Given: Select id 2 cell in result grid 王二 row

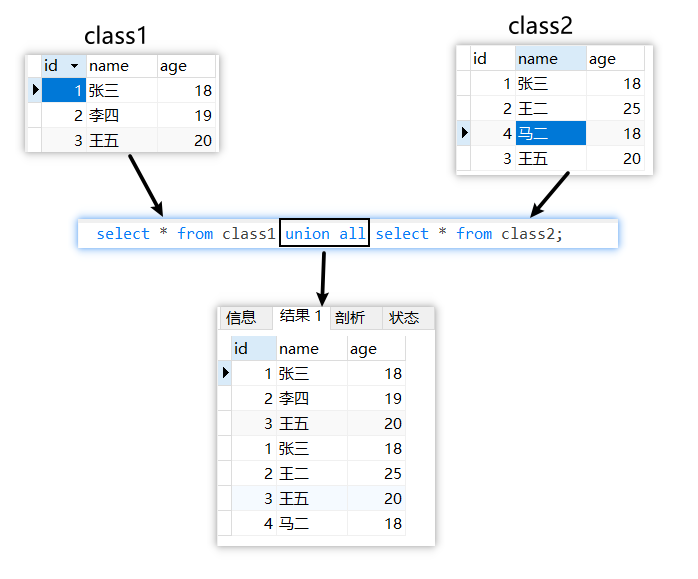Looking at the screenshot, I should pyautogui.click(x=254, y=473).
